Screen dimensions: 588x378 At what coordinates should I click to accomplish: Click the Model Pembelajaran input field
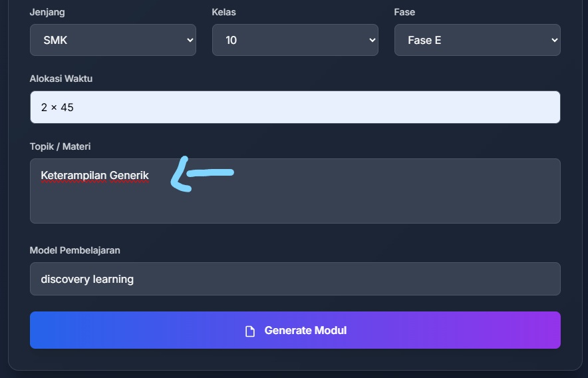pos(295,279)
